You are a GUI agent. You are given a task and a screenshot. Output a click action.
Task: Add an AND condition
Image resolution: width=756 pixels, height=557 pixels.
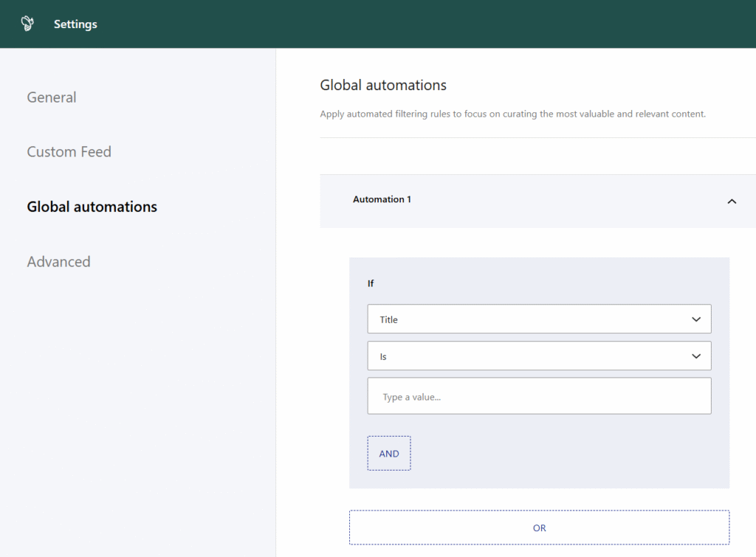pos(388,453)
